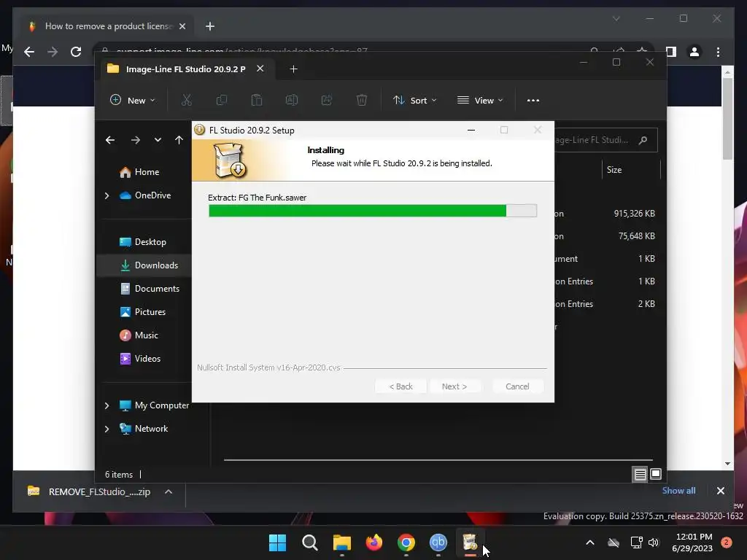
Task: Go forward in File Explorer navigation
Action: [x=135, y=140]
